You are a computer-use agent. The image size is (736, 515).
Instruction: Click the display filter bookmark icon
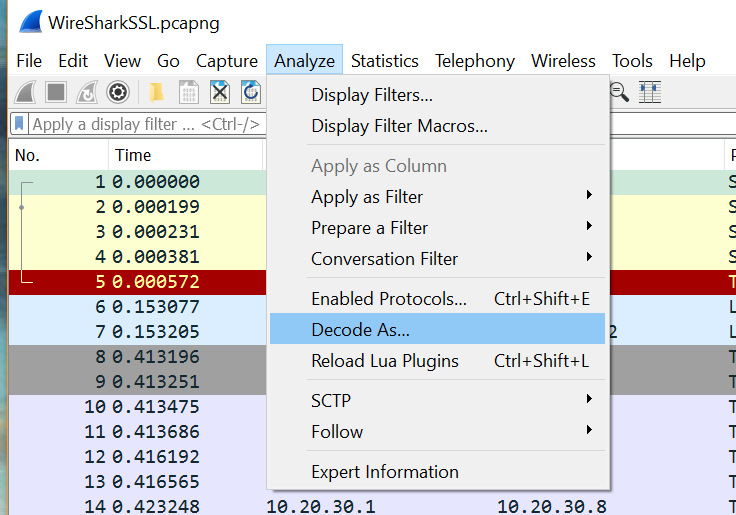click(x=19, y=124)
